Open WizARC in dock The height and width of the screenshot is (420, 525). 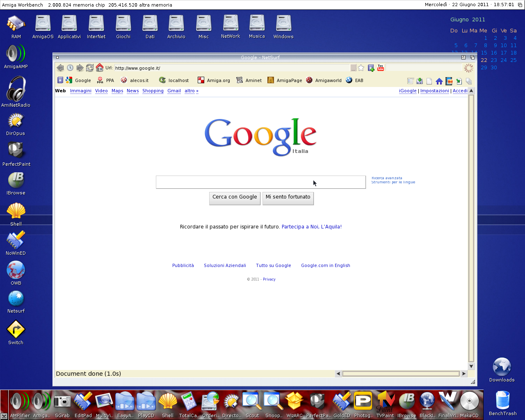[x=294, y=404]
